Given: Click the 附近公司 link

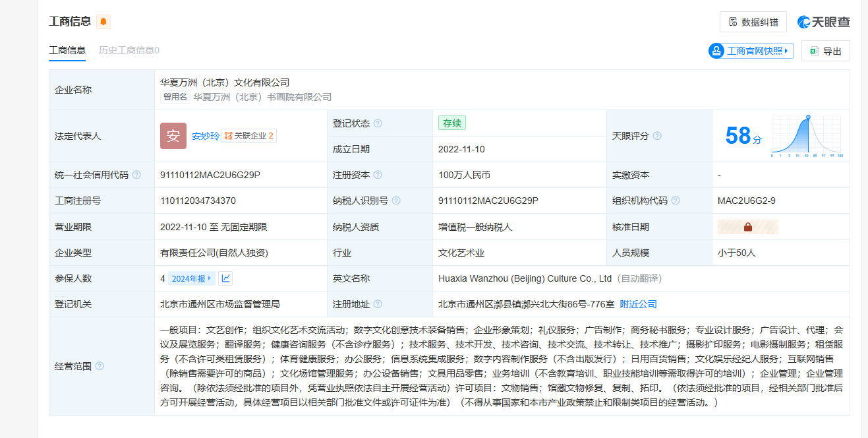Looking at the screenshot, I should [x=638, y=304].
